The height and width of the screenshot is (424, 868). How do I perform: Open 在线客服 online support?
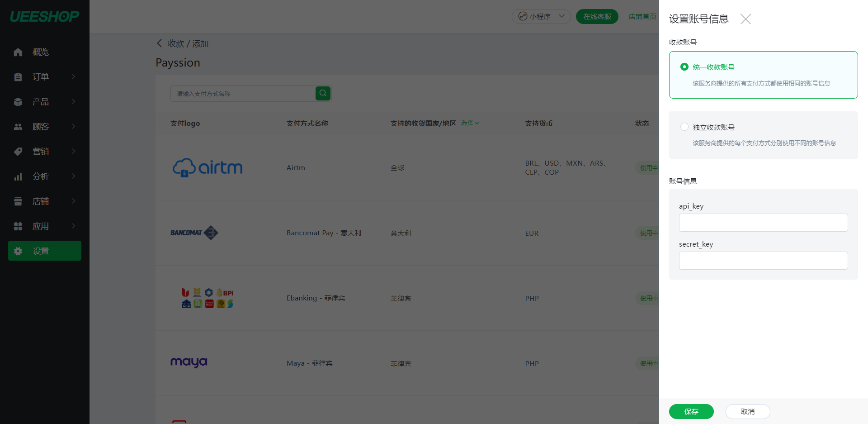[x=597, y=16]
